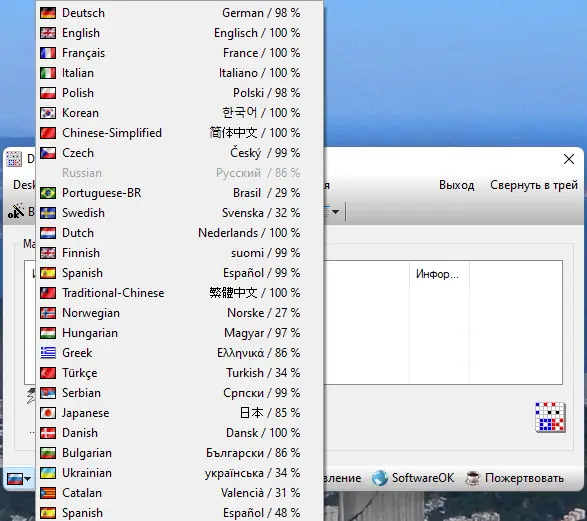This screenshot has height=521, width=587.
Task: Pick Dutch (Nederlands) language
Action: coord(179,233)
